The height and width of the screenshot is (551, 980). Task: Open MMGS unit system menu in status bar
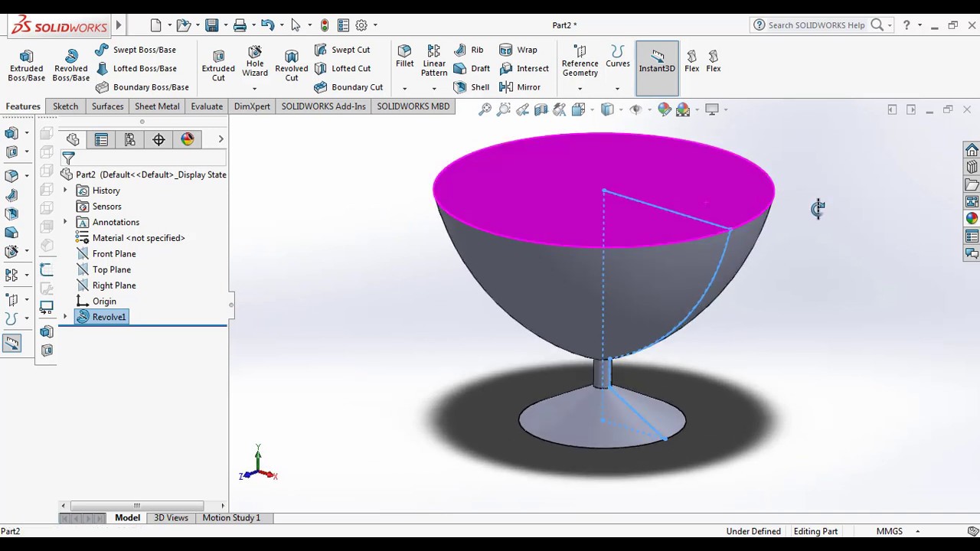897,531
